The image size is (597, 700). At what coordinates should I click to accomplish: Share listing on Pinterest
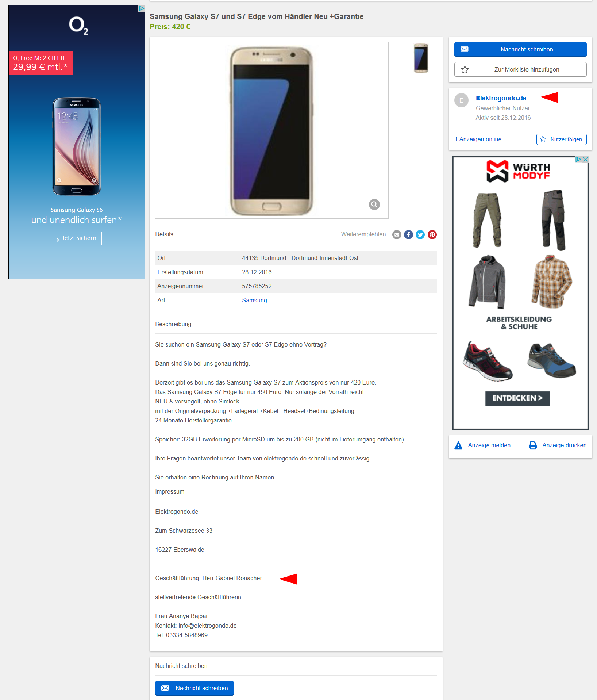(432, 235)
